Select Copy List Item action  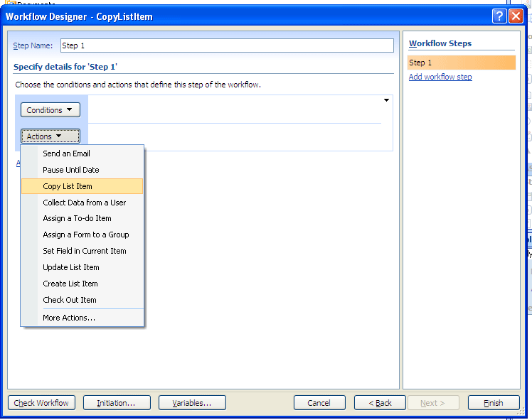click(x=82, y=186)
